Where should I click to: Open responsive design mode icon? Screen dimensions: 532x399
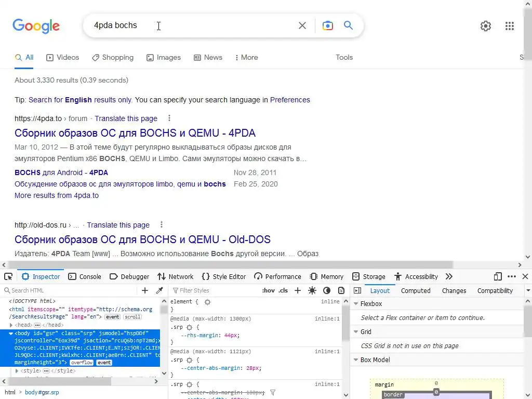click(x=497, y=276)
